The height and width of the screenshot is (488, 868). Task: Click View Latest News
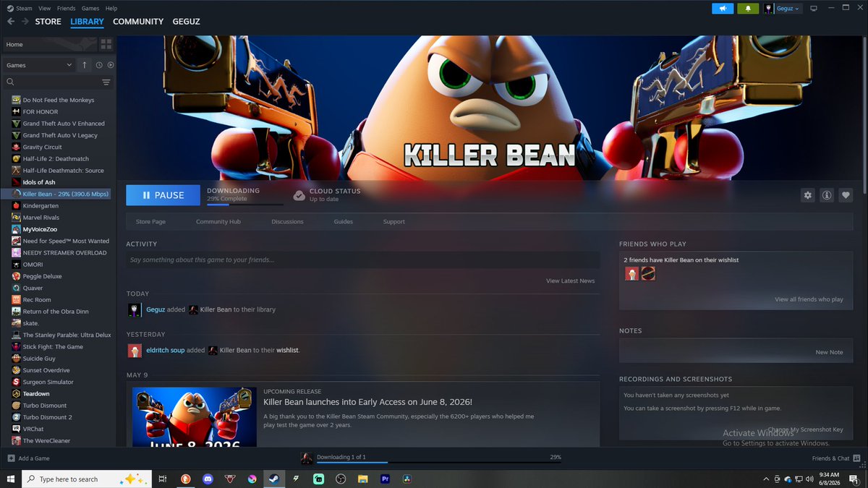[x=570, y=281]
